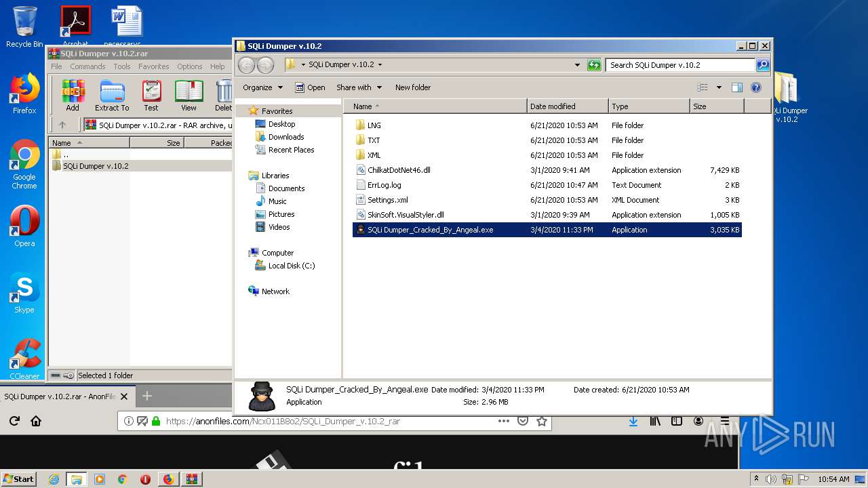
Task: Open Google Chrome desktop shortcut
Action: (24, 165)
